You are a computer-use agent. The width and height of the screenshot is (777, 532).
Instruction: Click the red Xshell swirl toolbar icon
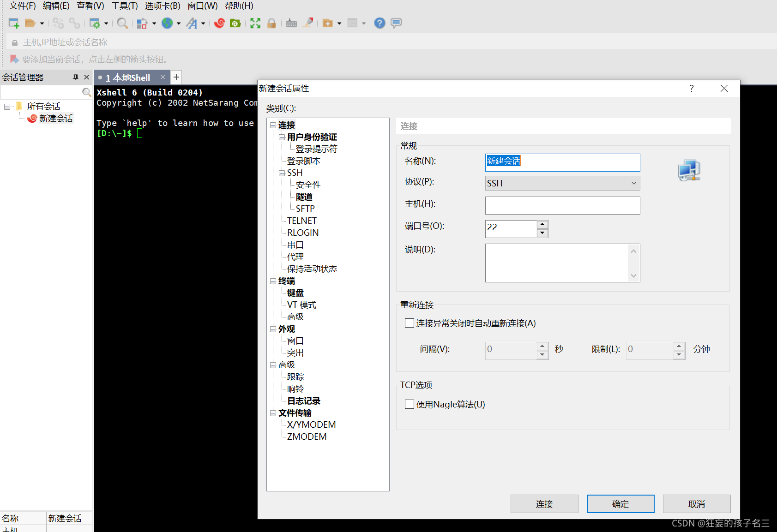coord(219,23)
